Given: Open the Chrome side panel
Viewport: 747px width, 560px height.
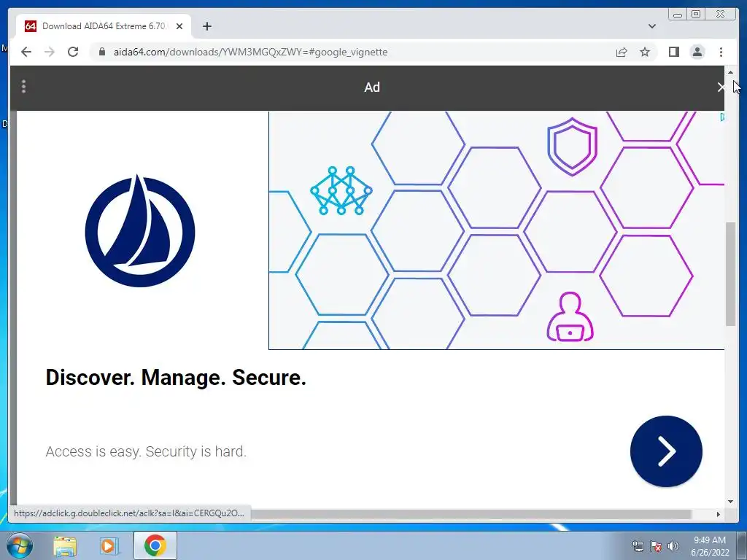Looking at the screenshot, I should [673, 52].
